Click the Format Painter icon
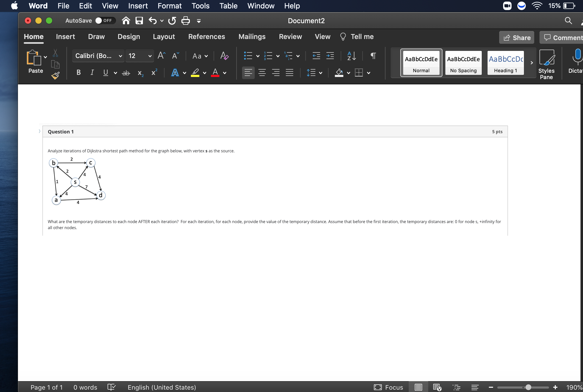 (x=55, y=76)
